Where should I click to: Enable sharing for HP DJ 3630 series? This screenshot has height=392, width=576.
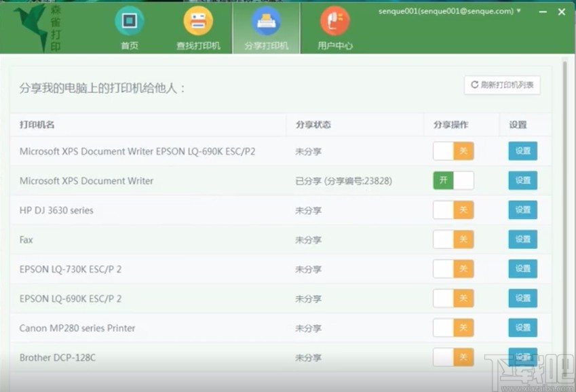coord(453,210)
